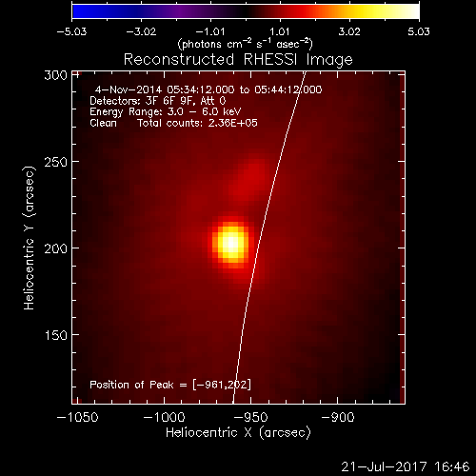Click the 'Total counts: 2.36E+05' text
Image resolution: width=476 pixels, height=476 pixels.
click(197, 123)
